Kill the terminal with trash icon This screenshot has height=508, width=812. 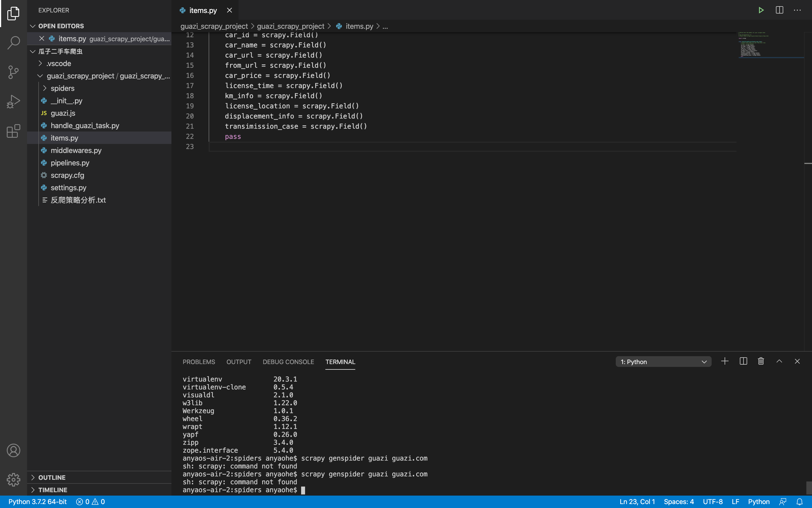coord(761,361)
